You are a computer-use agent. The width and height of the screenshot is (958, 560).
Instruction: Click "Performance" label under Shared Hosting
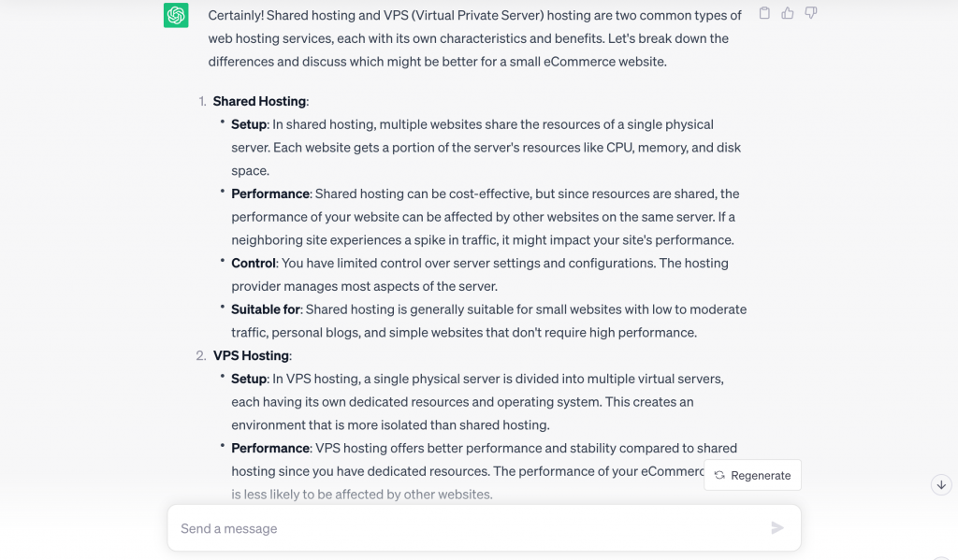point(270,194)
